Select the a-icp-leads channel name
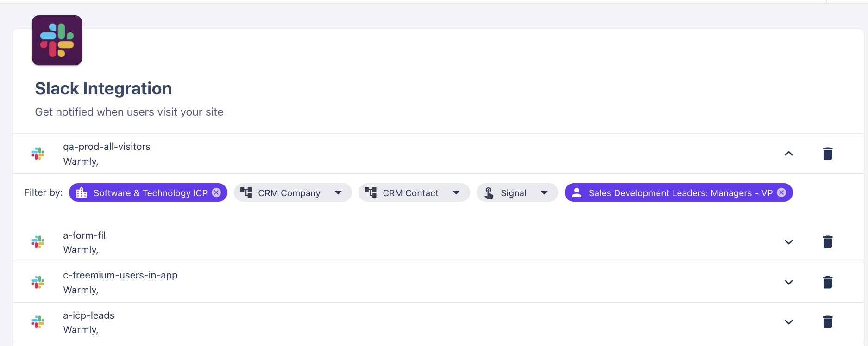This screenshot has width=868, height=346. pos(89,315)
